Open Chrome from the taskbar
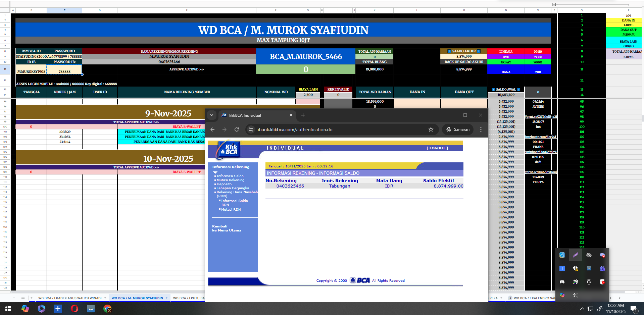Viewport: 644px width, 315px height. pos(107,309)
